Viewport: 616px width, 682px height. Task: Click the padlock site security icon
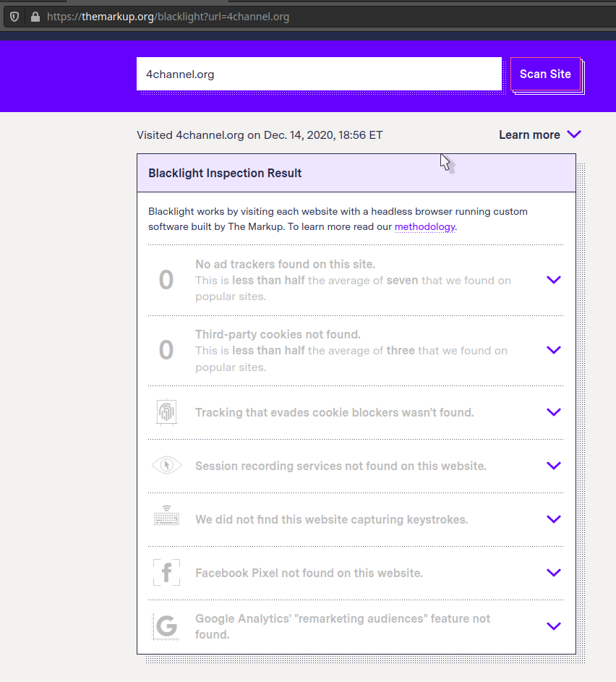(x=35, y=16)
